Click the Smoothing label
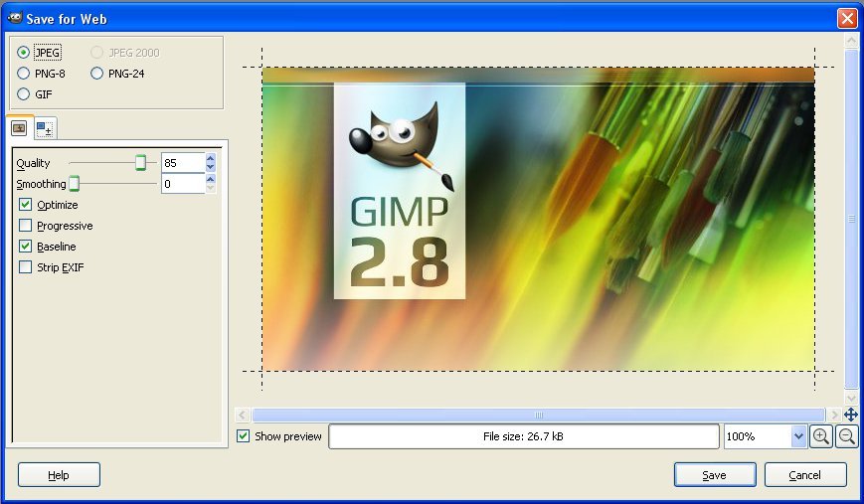This screenshot has height=504, width=864. 42,184
